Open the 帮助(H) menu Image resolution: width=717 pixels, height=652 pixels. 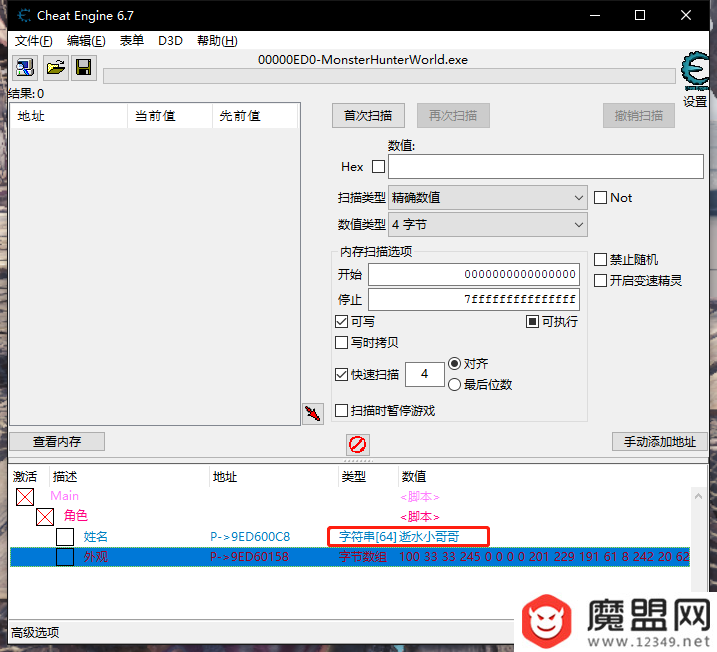click(x=217, y=41)
